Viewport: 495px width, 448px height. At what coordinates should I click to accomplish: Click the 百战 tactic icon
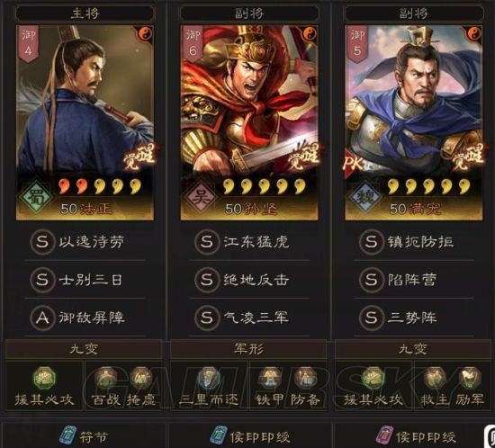click(x=106, y=378)
